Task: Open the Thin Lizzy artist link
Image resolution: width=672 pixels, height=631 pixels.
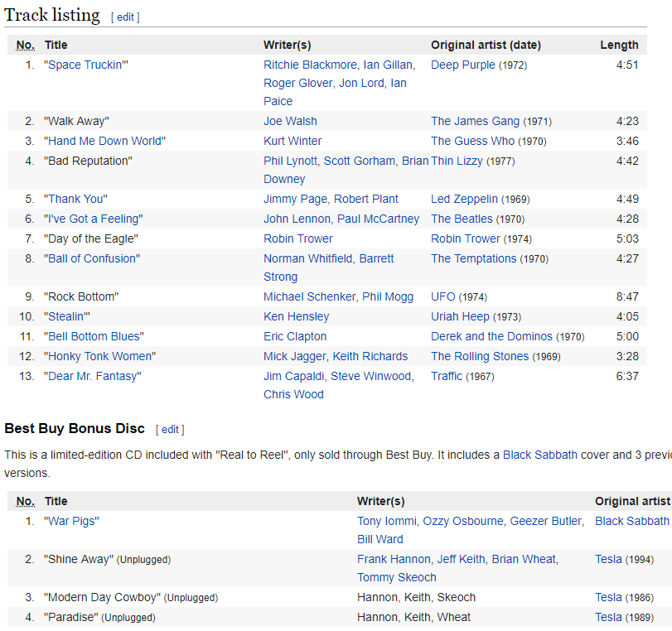Action: click(x=457, y=161)
